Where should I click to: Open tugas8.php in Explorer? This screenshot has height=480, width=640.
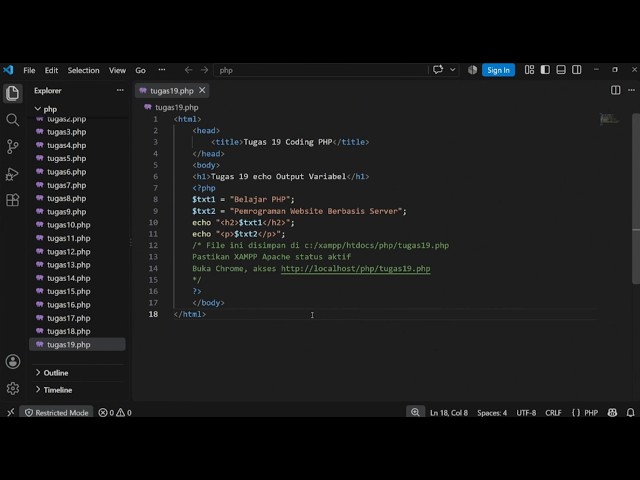tap(67, 198)
